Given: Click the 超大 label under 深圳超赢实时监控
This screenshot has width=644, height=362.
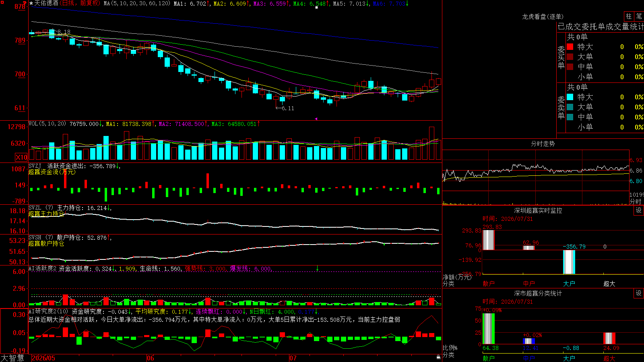Looking at the screenshot, I should click(609, 284).
